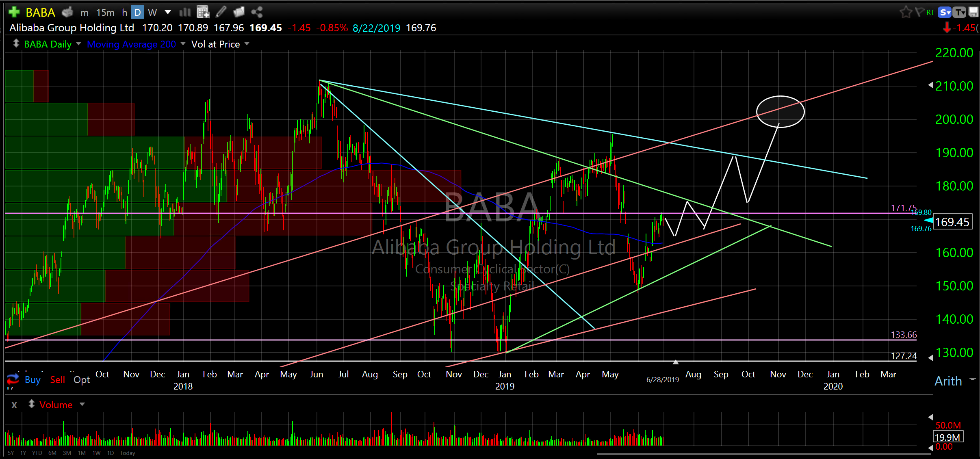Expand the BABA Daily dropdown arrow
Screen dimensions: 980x459
(78, 43)
